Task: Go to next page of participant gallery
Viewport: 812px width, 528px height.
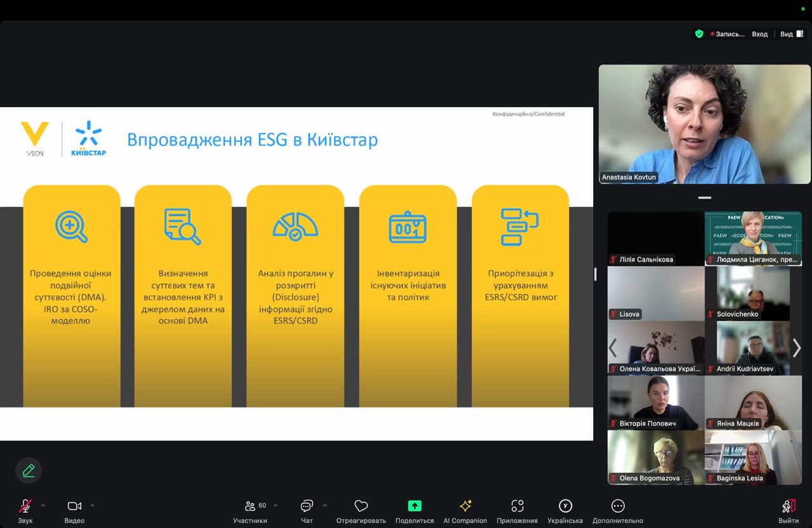Action: coord(797,348)
